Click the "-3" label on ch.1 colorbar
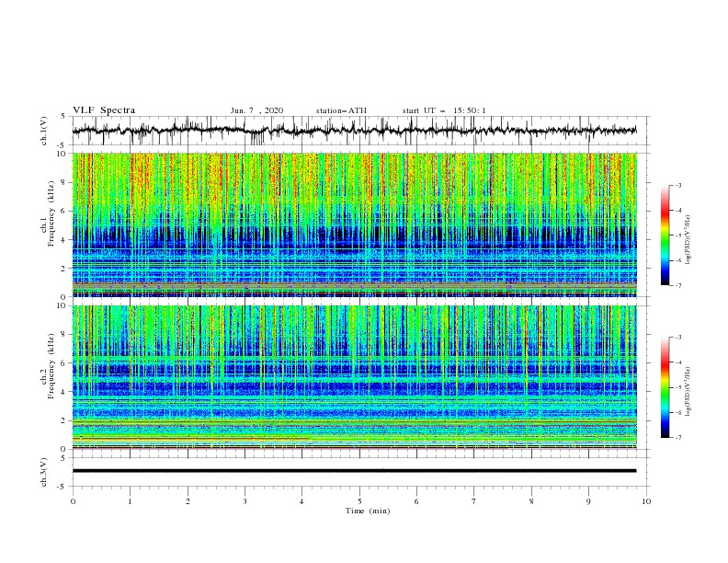This screenshot has width=728, height=563. click(x=677, y=185)
